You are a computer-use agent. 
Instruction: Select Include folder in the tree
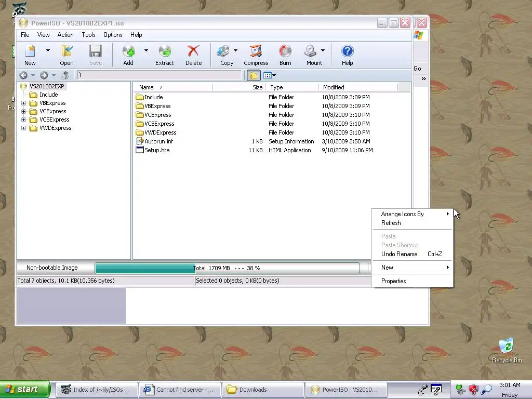tap(48, 95)
